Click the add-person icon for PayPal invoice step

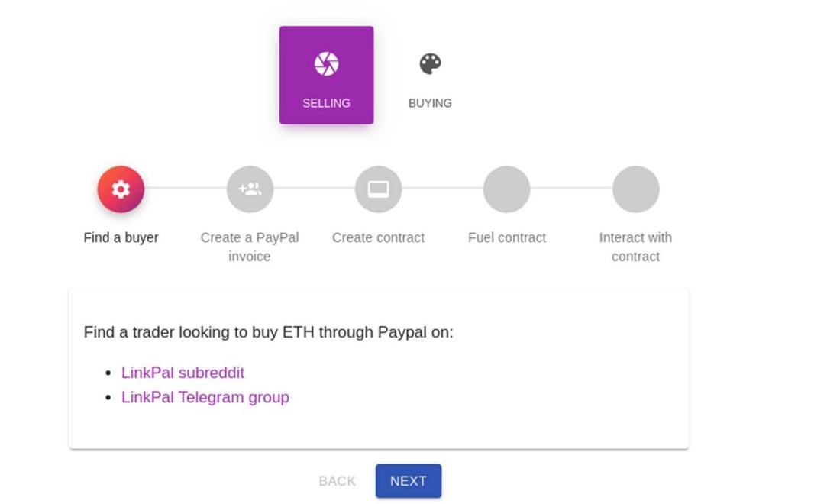coord(248,189)
